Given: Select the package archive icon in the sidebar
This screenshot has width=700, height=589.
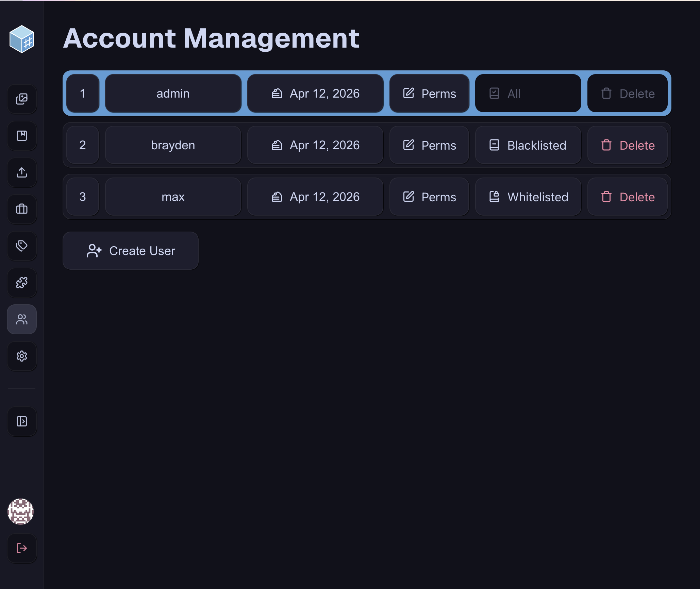Looking at the screenshot, I should pyautogui.click(x=22, y=136).
